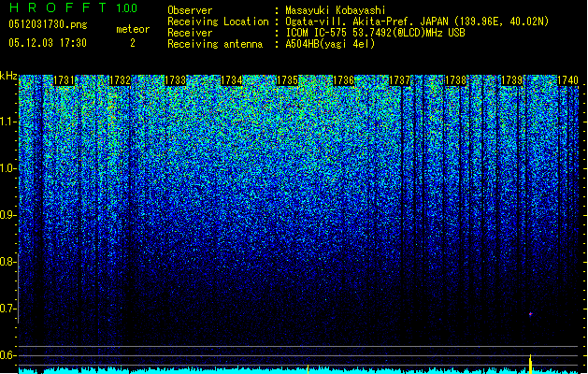Viewport: 588px width, 374px height.
Task: Click the 1740 time marker
Action: (x=567, y=80)
